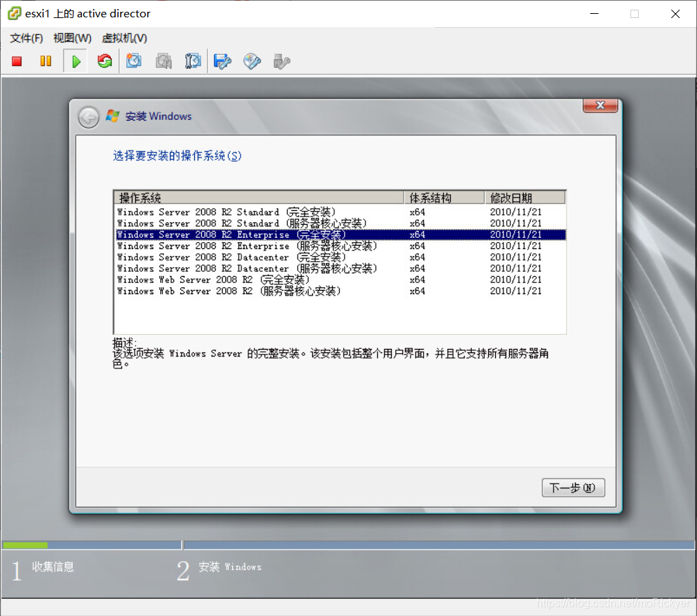Minimize the esxi1 console window
697x616 pixels.
coord(594,14)
